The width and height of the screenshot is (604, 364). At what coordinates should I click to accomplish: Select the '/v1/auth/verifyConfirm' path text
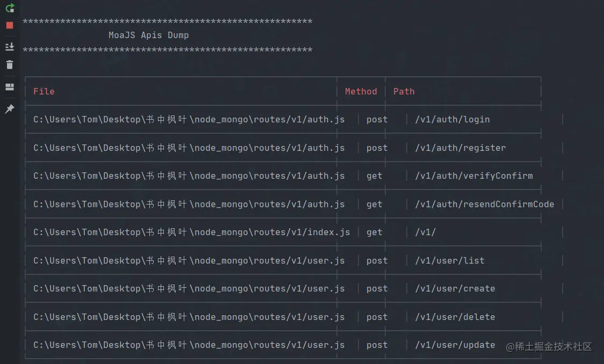pyautogui.click(x=474, y=176)
